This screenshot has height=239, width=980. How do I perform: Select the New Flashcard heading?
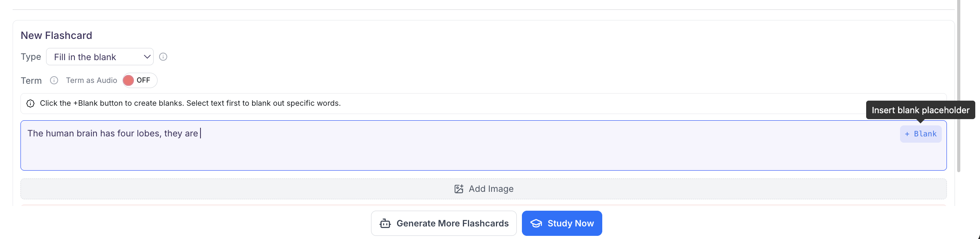point(56,35)
